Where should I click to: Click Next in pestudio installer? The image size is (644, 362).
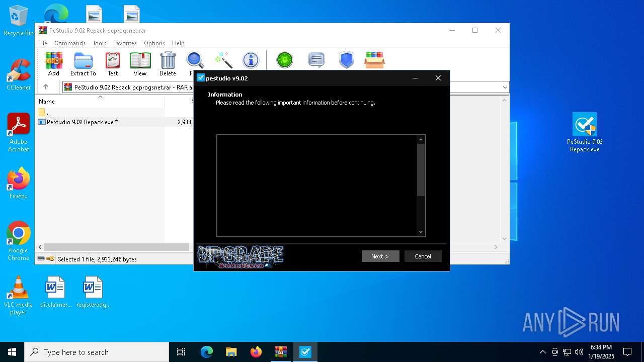[380, 256]
